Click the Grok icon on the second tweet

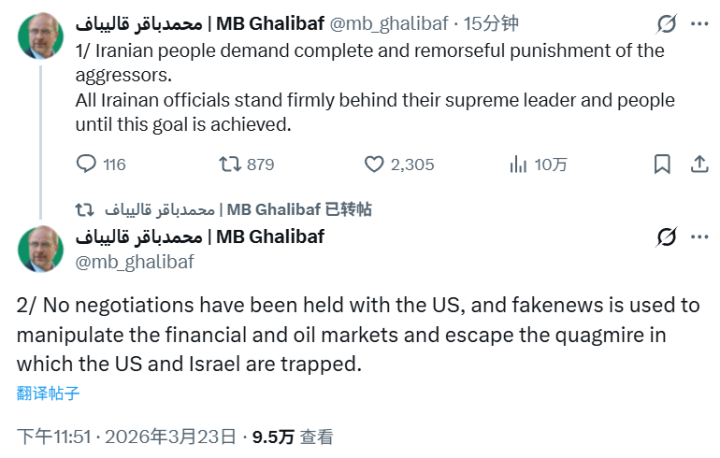coord(664,237)
